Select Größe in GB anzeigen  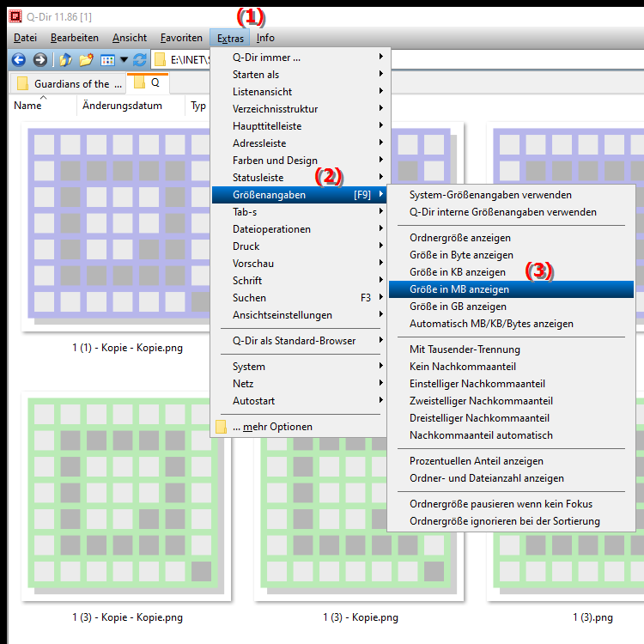tap(511, 307)
